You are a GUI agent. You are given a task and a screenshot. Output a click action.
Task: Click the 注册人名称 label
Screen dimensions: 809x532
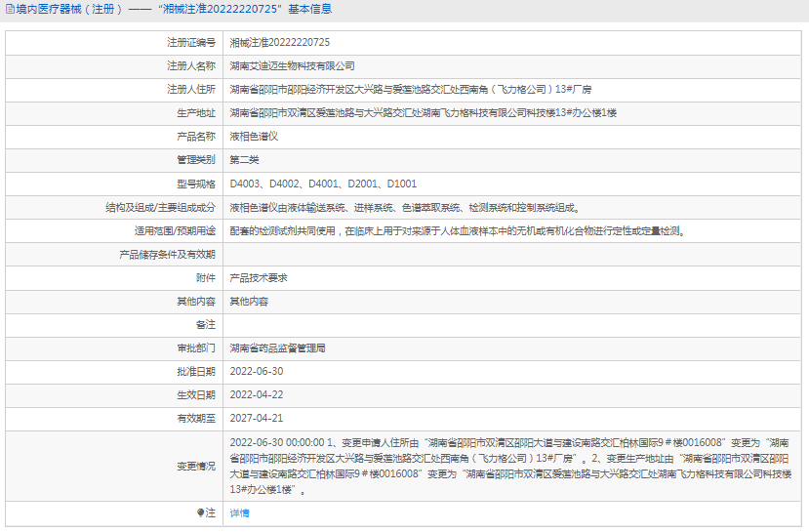pyautogui.click(x=191, y=66)
